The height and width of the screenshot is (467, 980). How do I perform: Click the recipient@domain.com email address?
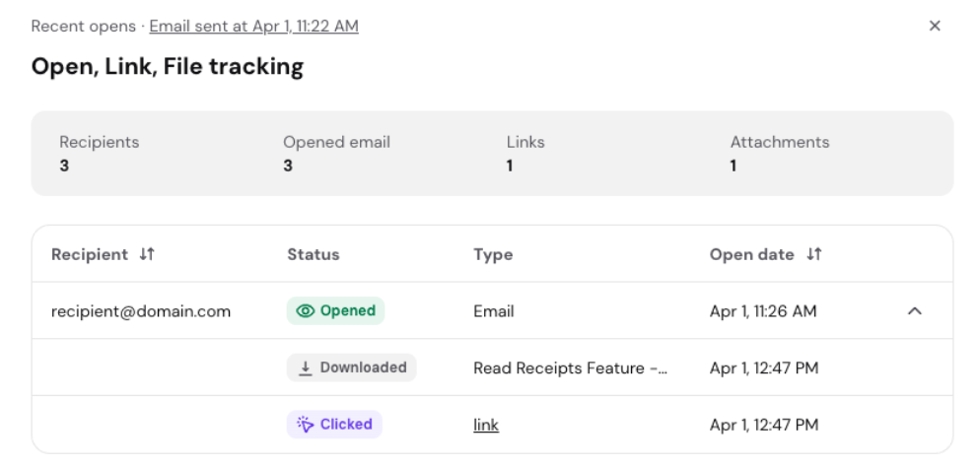pos(141,311)
